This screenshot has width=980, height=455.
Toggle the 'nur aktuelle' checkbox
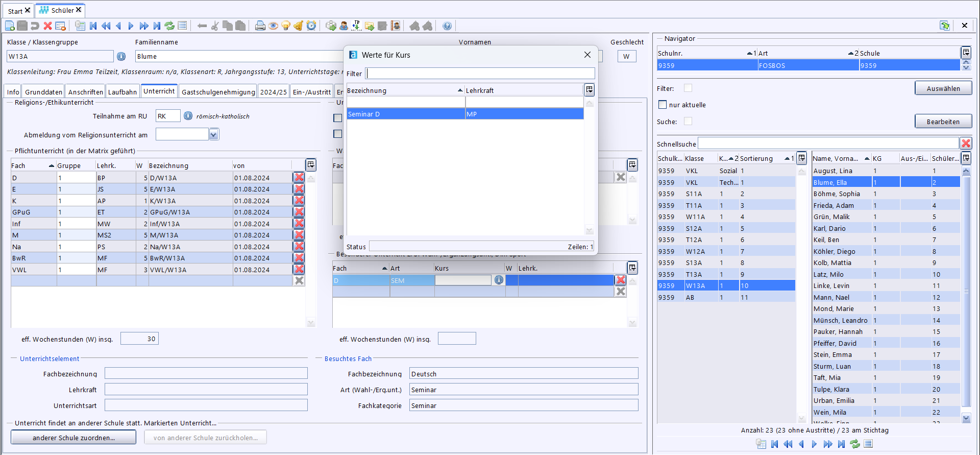click(663, 105)
